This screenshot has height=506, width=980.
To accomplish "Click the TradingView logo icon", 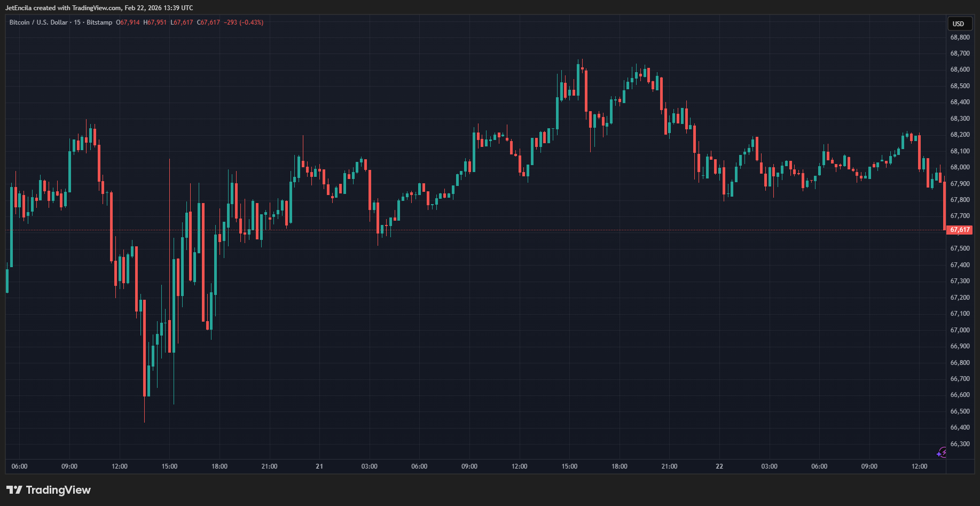I will click(14, 490).
